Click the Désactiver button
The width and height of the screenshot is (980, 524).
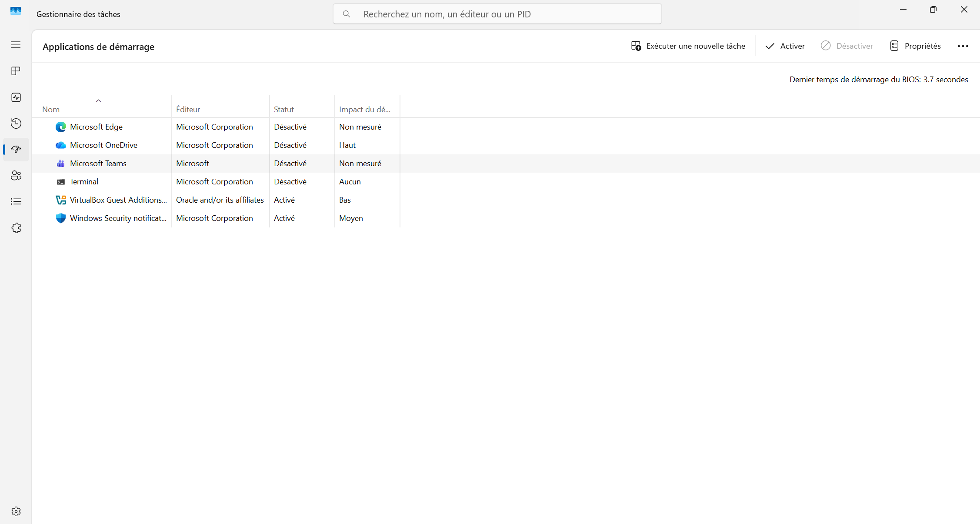point(847,46)
